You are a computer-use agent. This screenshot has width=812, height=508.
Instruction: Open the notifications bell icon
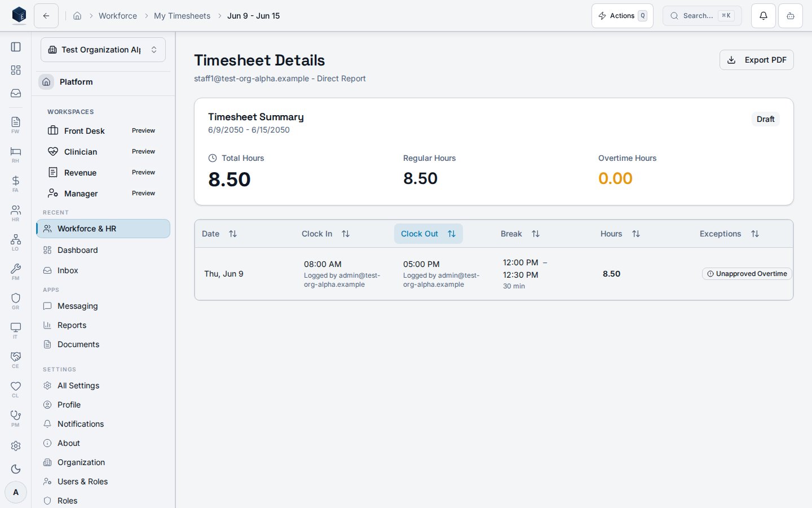click(763, 16)
